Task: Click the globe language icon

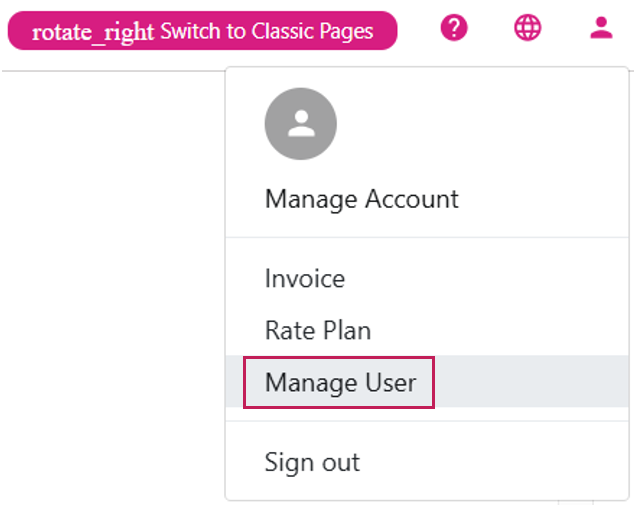Action: (527, 28)
